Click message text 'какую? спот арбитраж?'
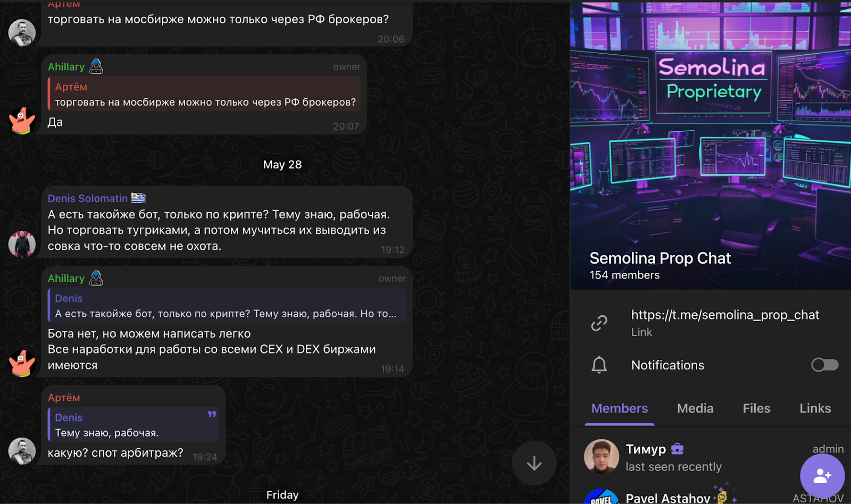Screen dimensions: 851x504 point(115,453)
